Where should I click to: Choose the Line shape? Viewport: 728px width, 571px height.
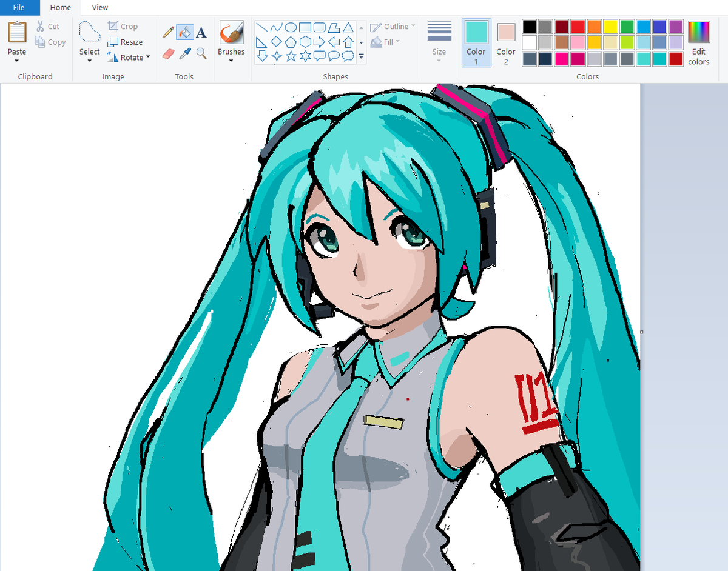coord(262,27)
